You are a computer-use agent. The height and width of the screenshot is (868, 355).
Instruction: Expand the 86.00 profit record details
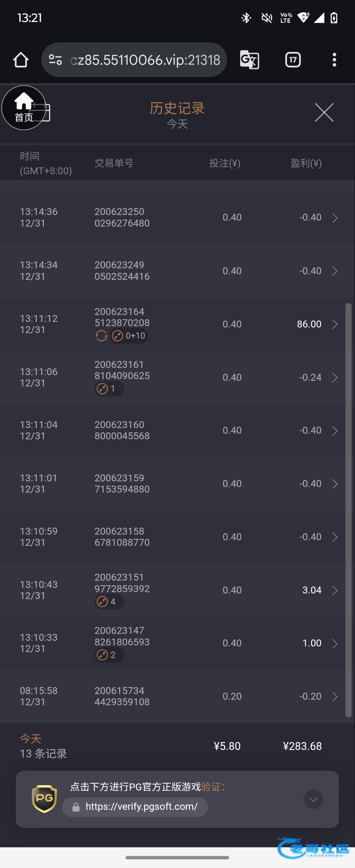coord(335,324)
